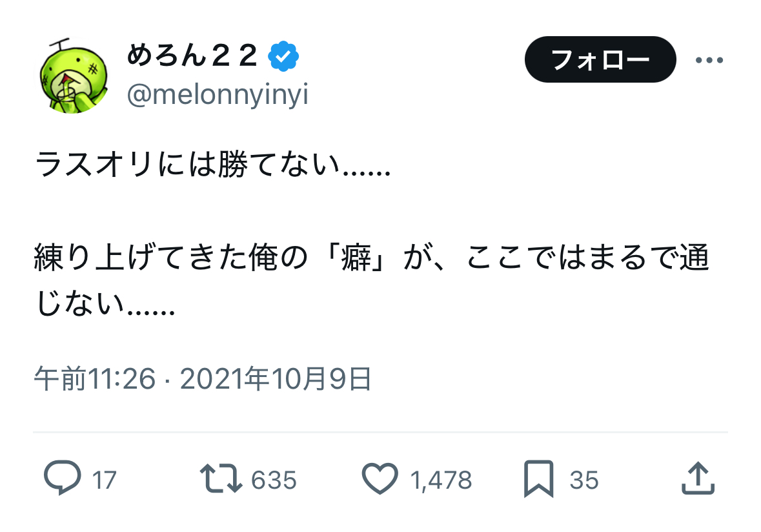Click the retweet count 635
Image resolution: width=761 pixels, height=532 pixels.
(x=274, y=480)
